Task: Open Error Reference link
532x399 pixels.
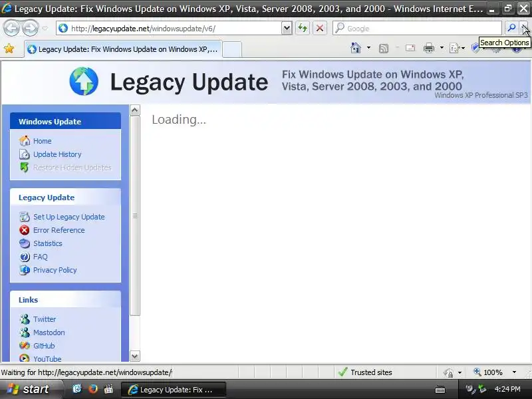Action: click(x=59, y=230)
